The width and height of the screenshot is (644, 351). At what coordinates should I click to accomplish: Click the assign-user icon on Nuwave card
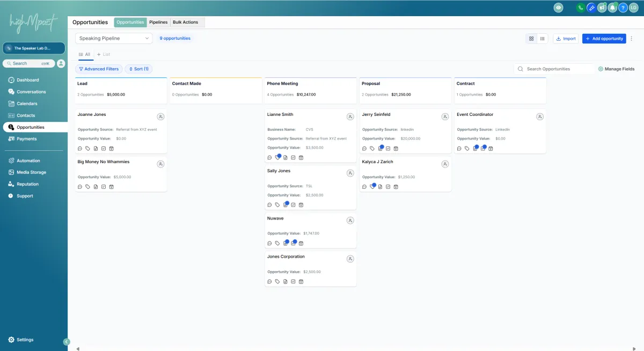[350, 221]
